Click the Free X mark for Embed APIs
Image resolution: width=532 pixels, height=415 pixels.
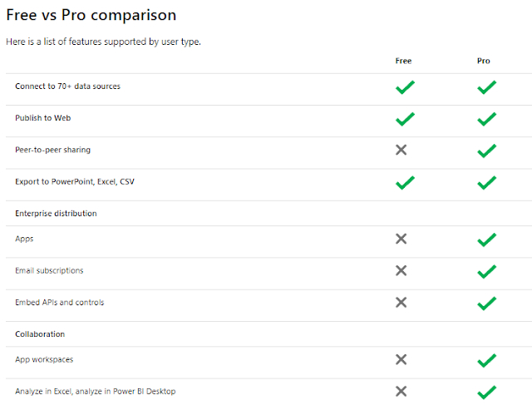click(x=401, y=302)
